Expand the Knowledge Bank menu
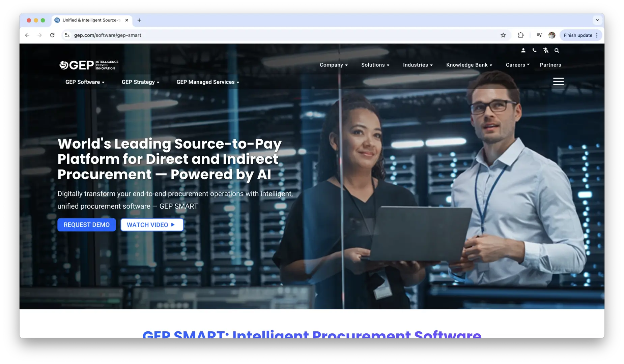This screenshot has width=624, height=364. point(469,65)
